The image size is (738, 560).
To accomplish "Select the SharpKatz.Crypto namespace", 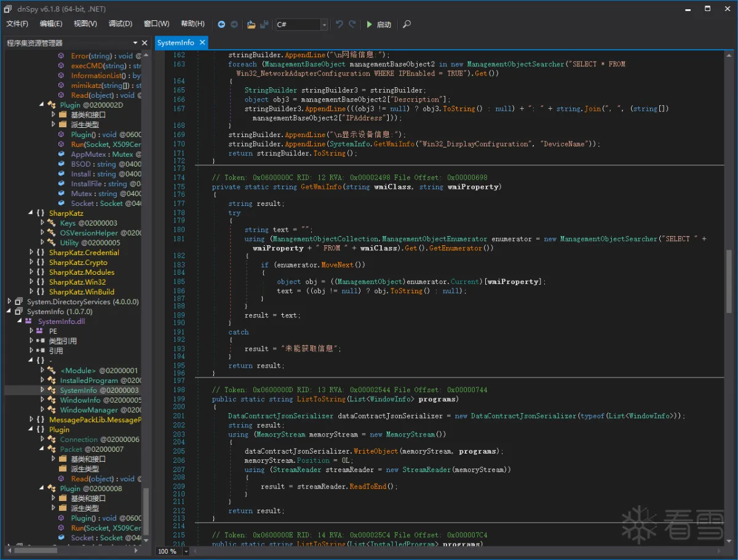I will pos(78,262).
